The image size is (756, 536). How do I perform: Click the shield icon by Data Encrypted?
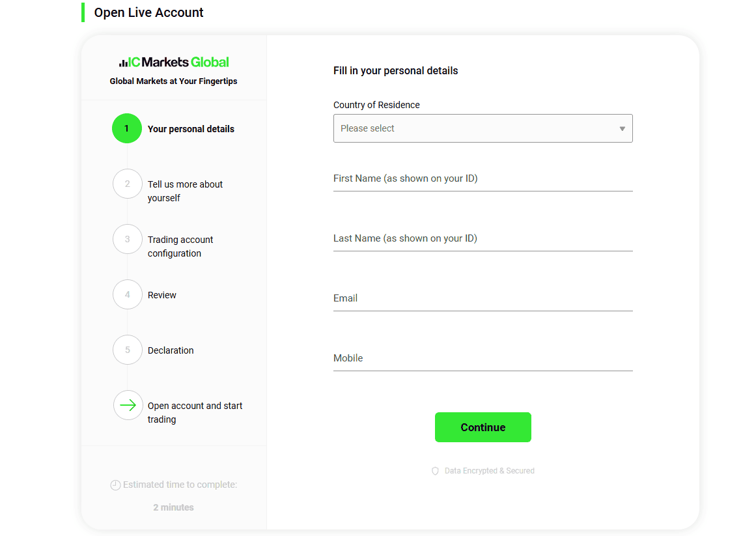435,471
